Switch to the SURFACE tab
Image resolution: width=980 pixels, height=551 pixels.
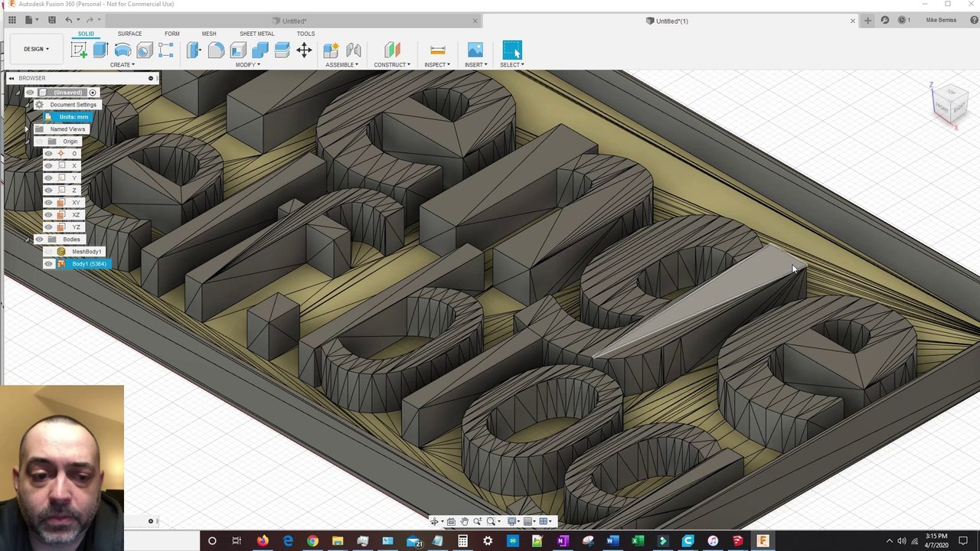point(129,34)
